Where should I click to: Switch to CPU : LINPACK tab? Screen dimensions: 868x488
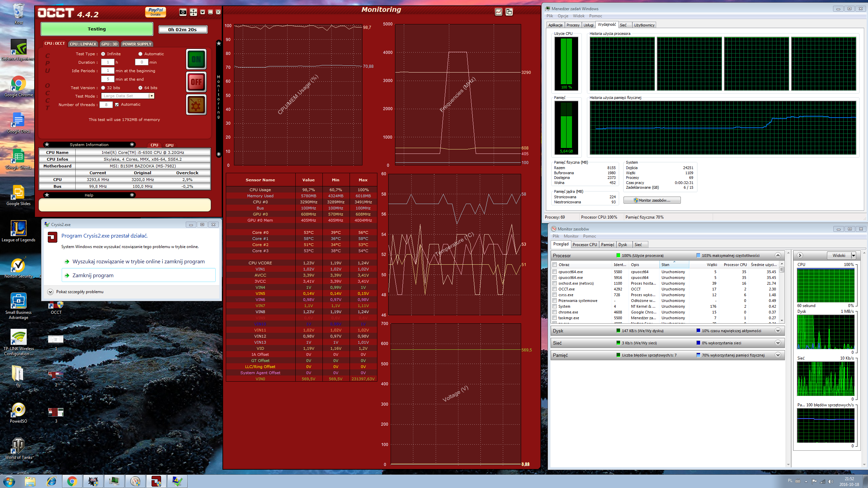click(83, 44)
